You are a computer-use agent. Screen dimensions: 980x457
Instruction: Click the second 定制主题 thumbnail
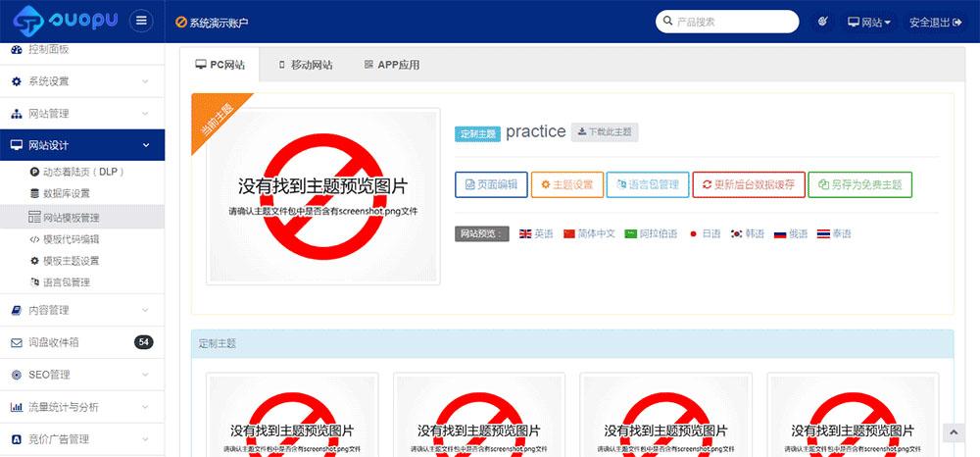[479, 415]
